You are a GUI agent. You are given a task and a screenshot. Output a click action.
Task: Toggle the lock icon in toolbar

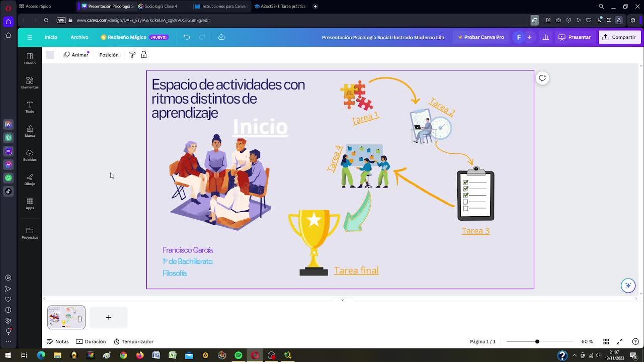[144, 55]
